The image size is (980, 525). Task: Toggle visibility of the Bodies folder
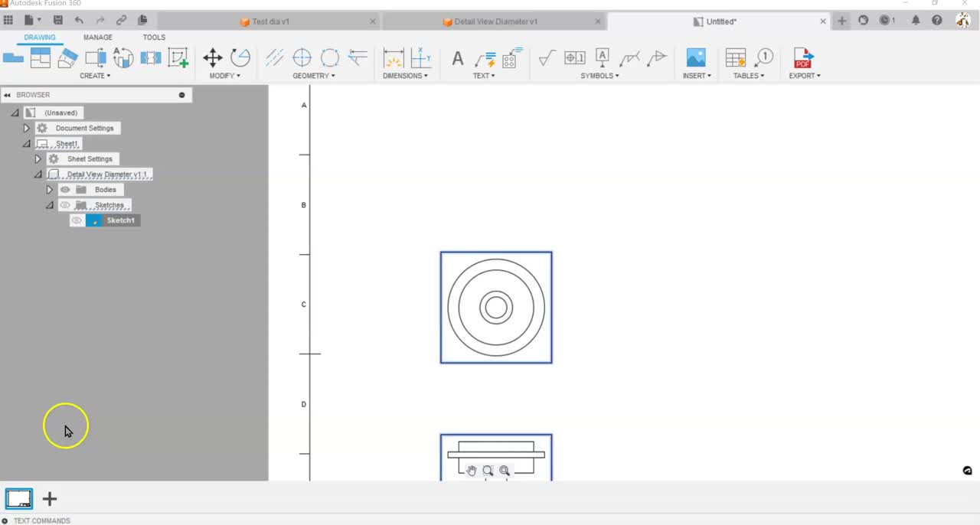click(65, 189)
